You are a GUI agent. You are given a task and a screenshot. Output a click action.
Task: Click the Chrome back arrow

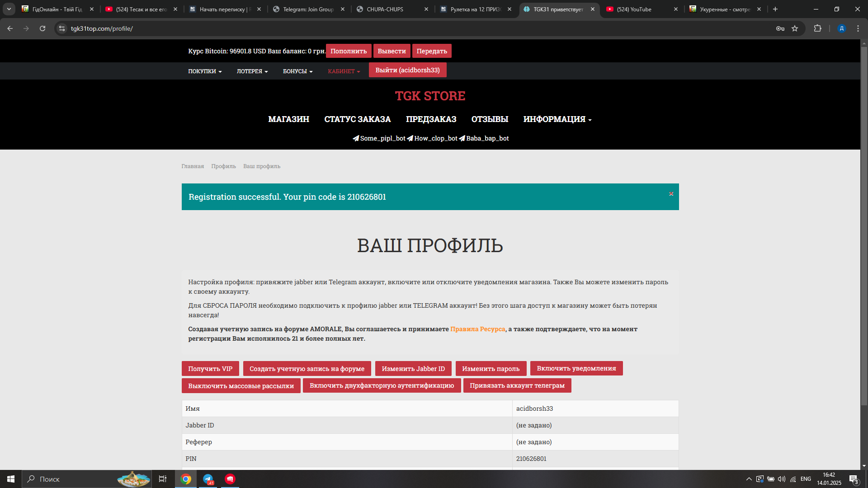coord(10,28)
